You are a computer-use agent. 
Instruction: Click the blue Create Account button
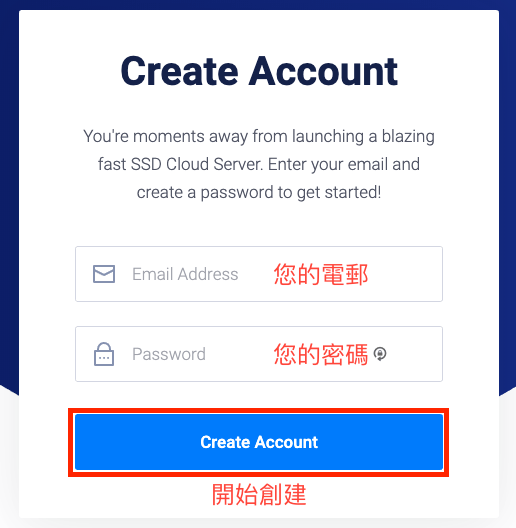[x=259, y=442]
